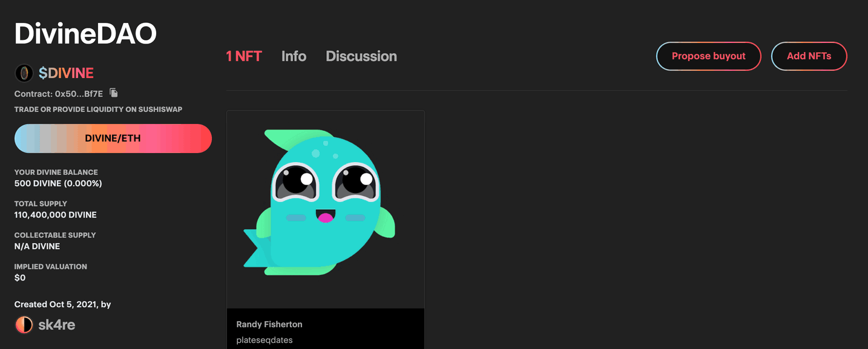Viewport: 868px width, 349px height.
Task: Click the Add NFTs button
Action: click(x=809, y=56)
